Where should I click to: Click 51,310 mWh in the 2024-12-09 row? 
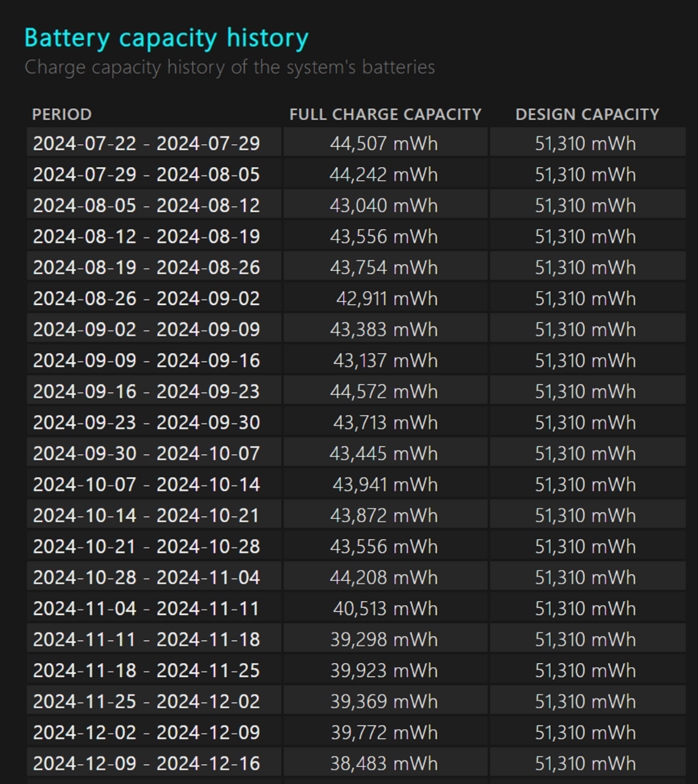[585, 763]
